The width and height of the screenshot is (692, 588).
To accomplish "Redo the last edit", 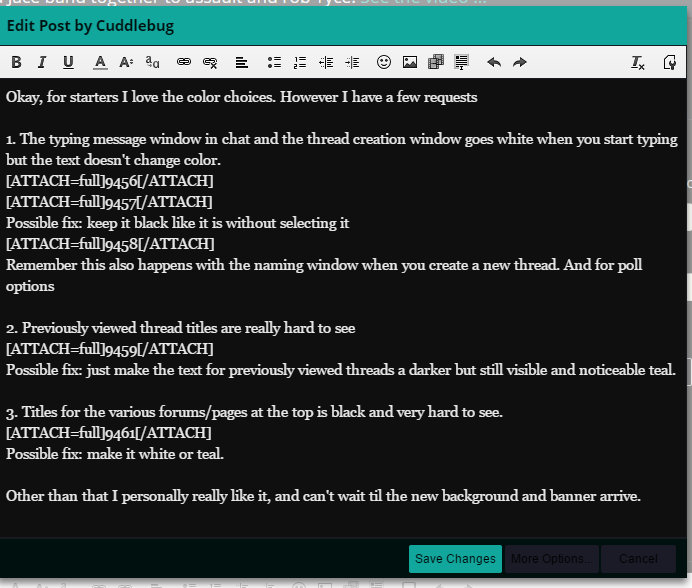I will [520, 62].
